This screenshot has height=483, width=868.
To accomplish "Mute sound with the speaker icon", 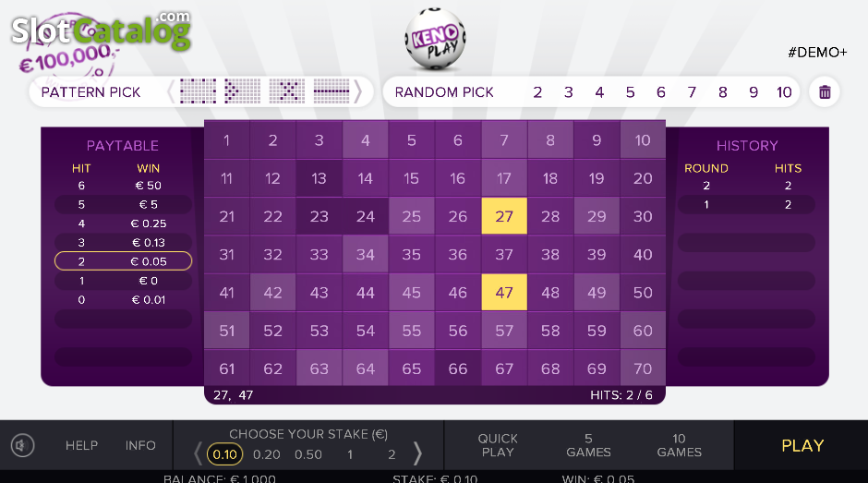I will coord(23,445).
